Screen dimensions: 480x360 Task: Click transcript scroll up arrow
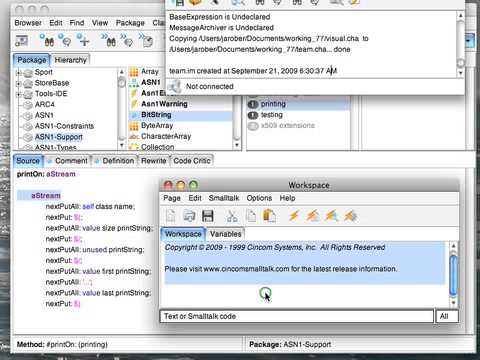point(461,15)
